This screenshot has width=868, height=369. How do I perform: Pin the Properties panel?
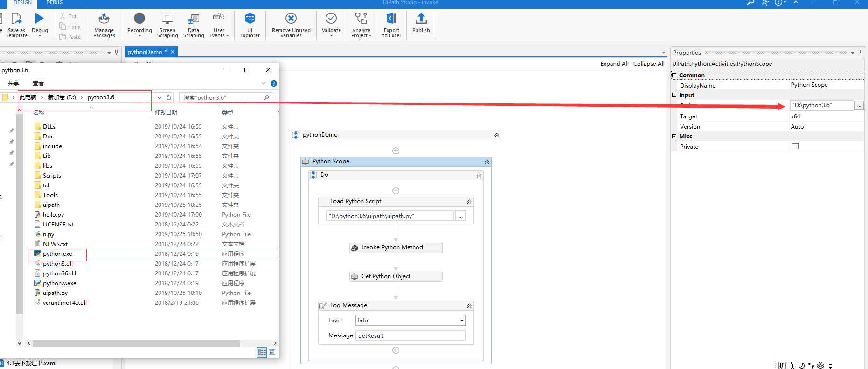pyautogui.click(x=860, y=52)
